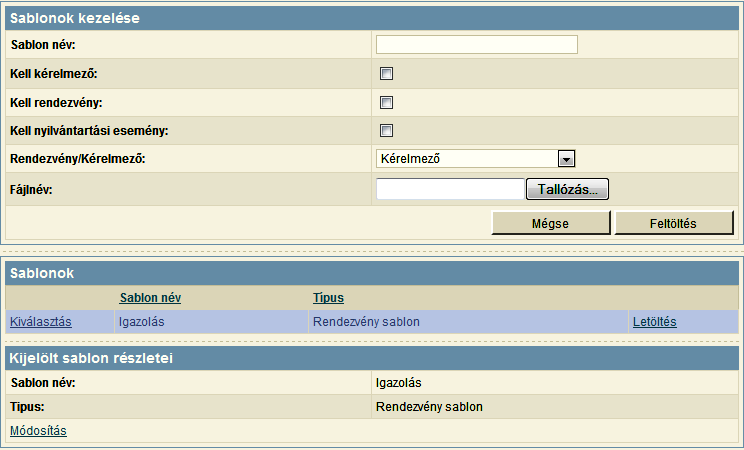Toggle the Kell nyilvántartási esemény checkbox
Screen dimensions: 744x450
pos(386,131)
